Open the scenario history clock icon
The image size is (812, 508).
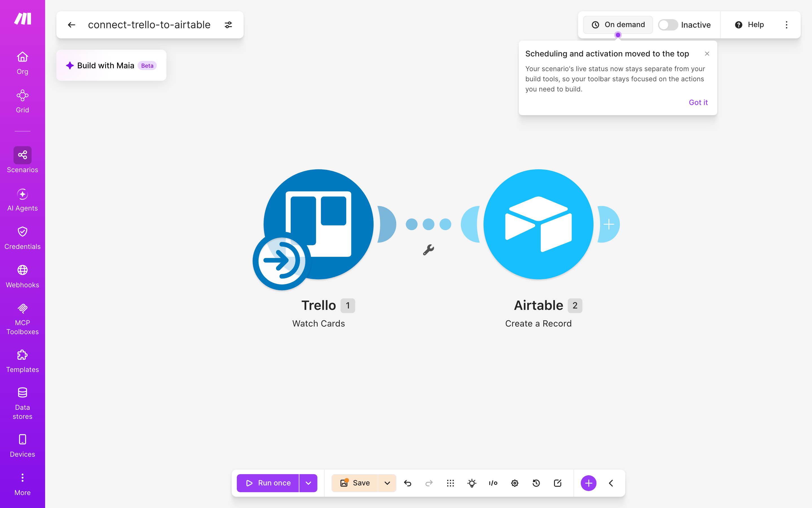[x=536, y=483]
